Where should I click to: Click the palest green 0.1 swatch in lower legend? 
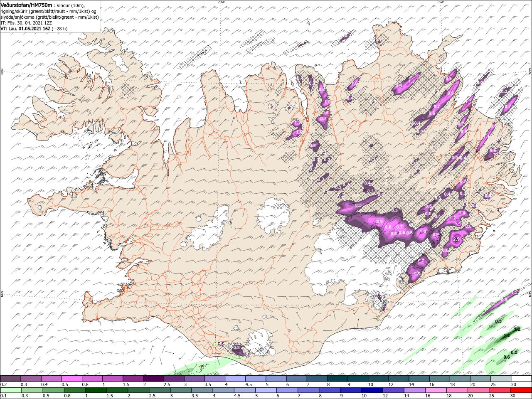click(x=11, y=390)
